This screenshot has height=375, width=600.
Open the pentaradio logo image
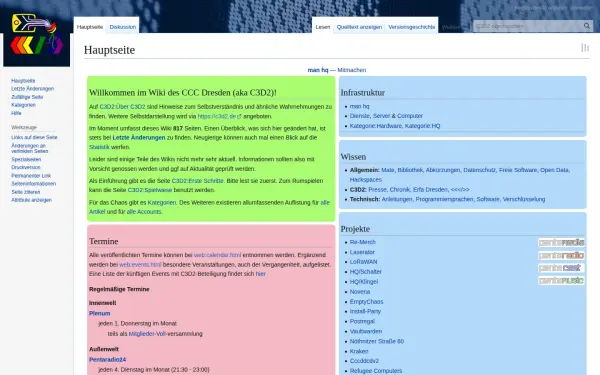(561, 255)
